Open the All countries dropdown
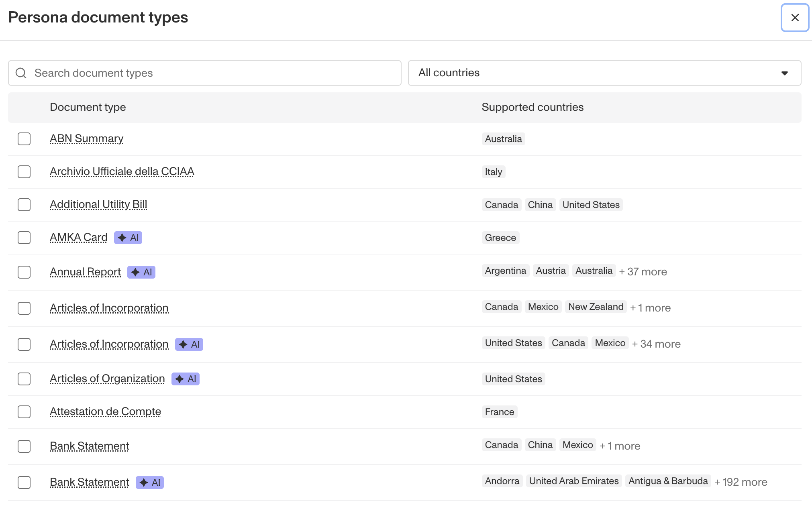The width and height of the screenshot is (812, 509). click(x=604, y=73)
